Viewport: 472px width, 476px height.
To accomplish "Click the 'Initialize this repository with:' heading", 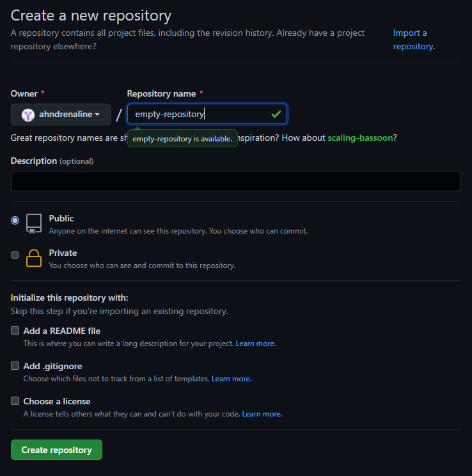I will point(69,297).
